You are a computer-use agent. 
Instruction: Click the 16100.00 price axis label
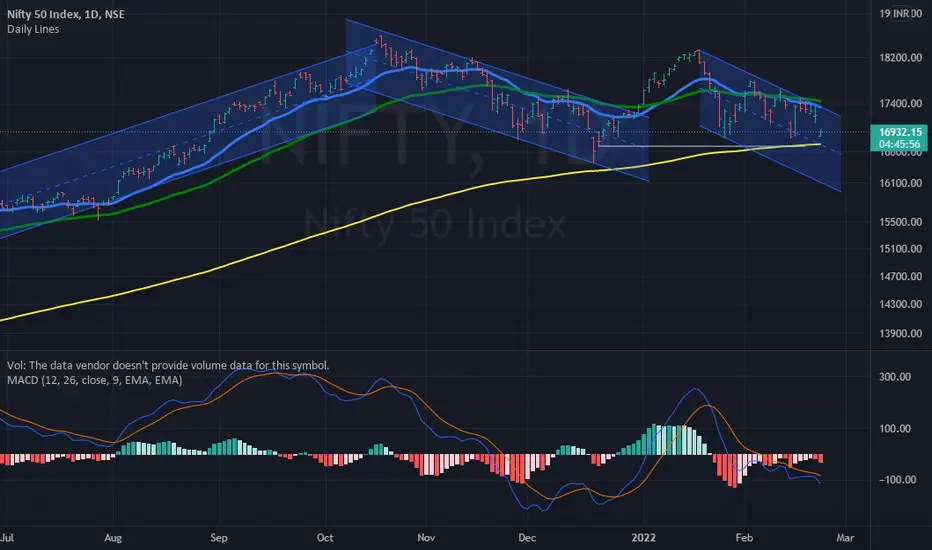(900, 183)
